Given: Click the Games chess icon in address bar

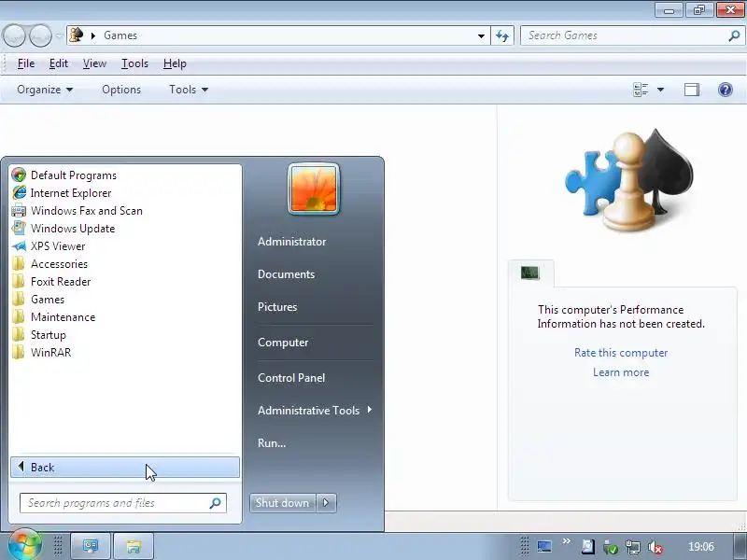Looking at the screenshot, I should pos(77,35).
